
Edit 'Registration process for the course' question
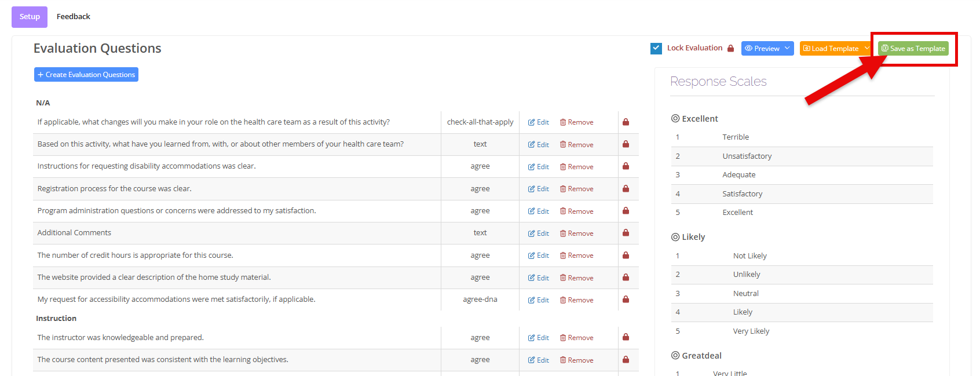539,189
